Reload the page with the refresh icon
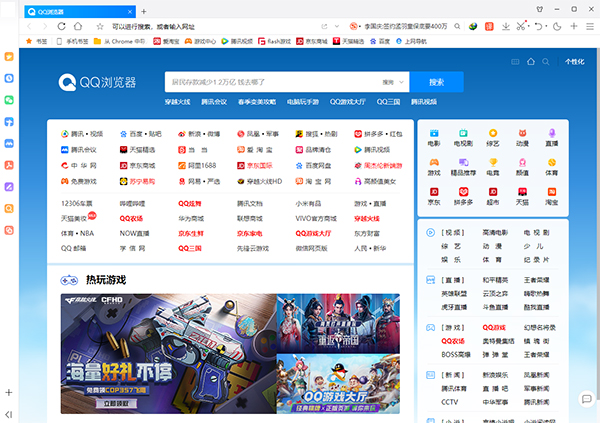The width and height of the screenshot is (600, 423). [x=61, y=26]
